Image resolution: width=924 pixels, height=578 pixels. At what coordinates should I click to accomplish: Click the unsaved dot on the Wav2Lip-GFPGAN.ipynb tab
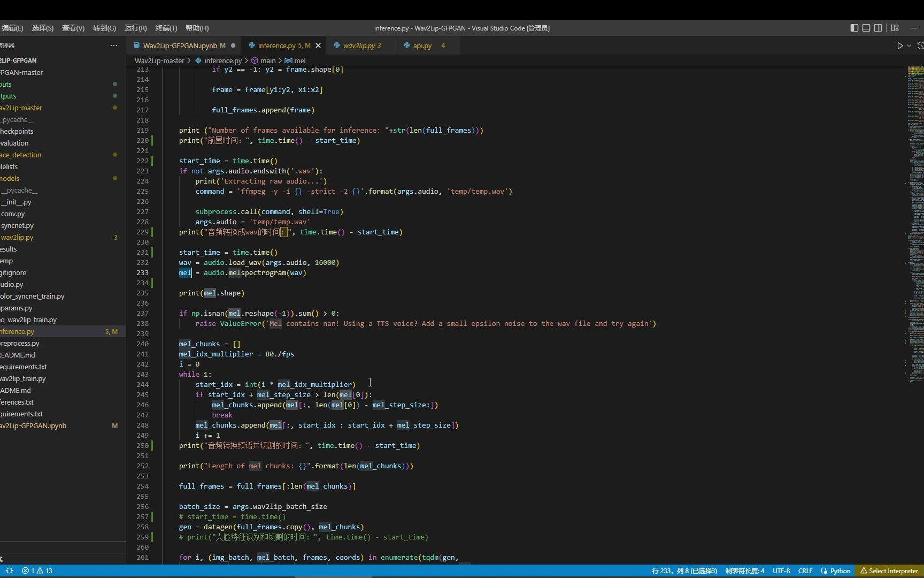pos(233,45)
